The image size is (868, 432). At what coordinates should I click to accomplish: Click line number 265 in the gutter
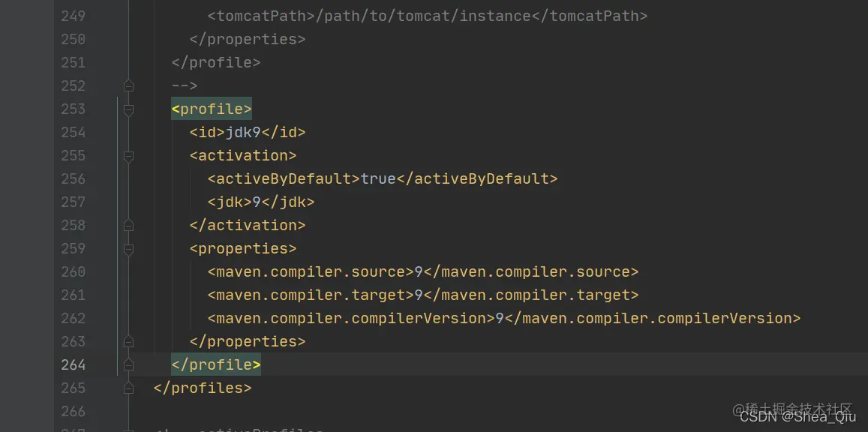point(73,388)
